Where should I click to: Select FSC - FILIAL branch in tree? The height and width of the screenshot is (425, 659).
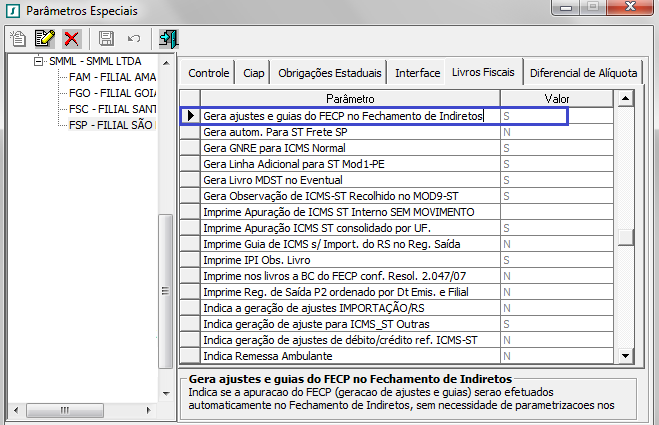112,109
